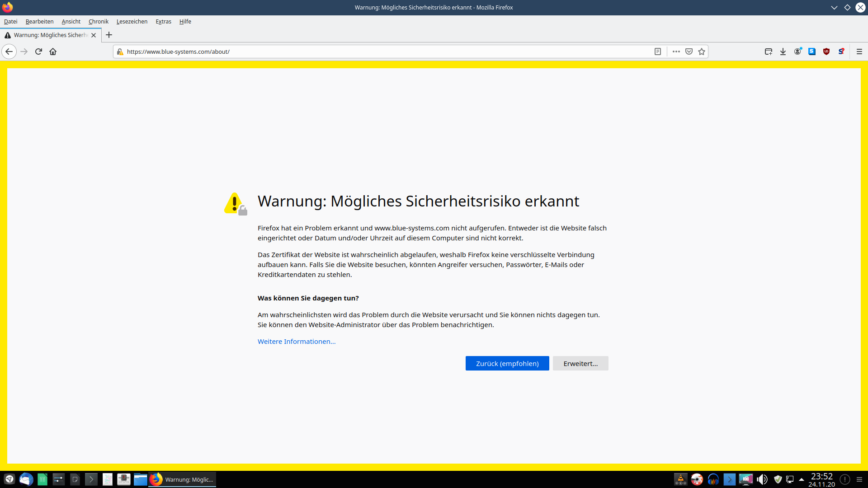Save page to Pocket icon
The image size is (868, 488).
point(689,52)
